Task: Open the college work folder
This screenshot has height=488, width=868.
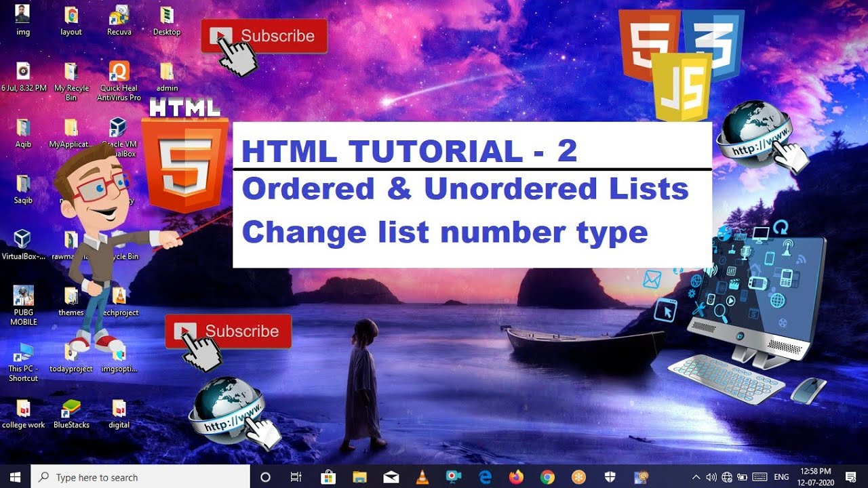Action: coord(23,413)
